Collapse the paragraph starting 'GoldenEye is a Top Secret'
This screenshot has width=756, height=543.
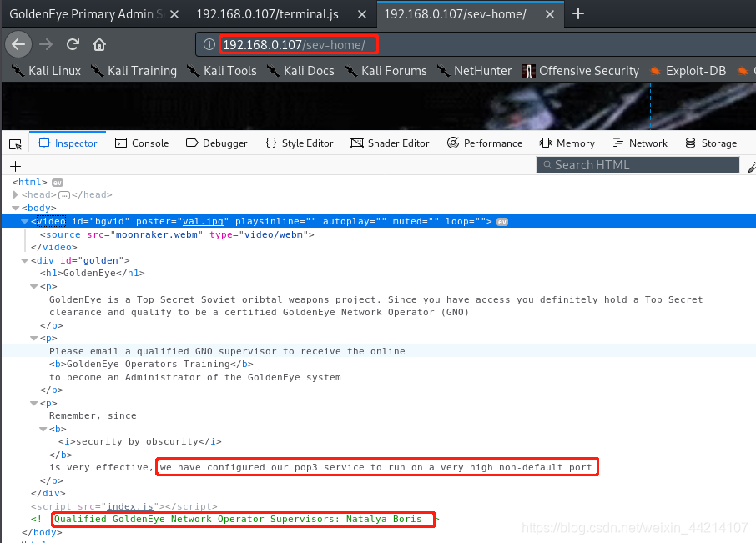pos(33,287)
